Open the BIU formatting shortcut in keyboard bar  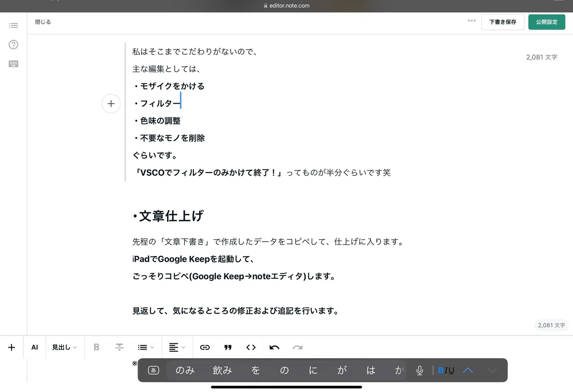coord(446,370)
